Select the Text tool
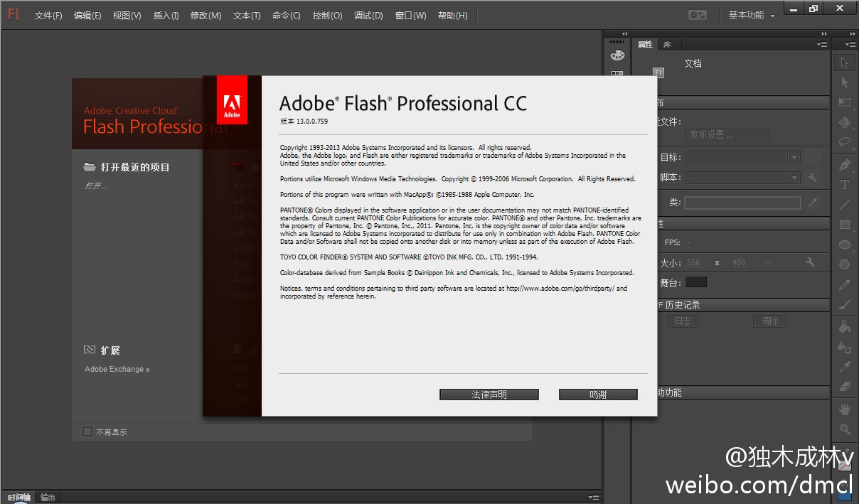The height and width of the screenshot is (504, 859). pyautogui.click(x=845, y=185)
